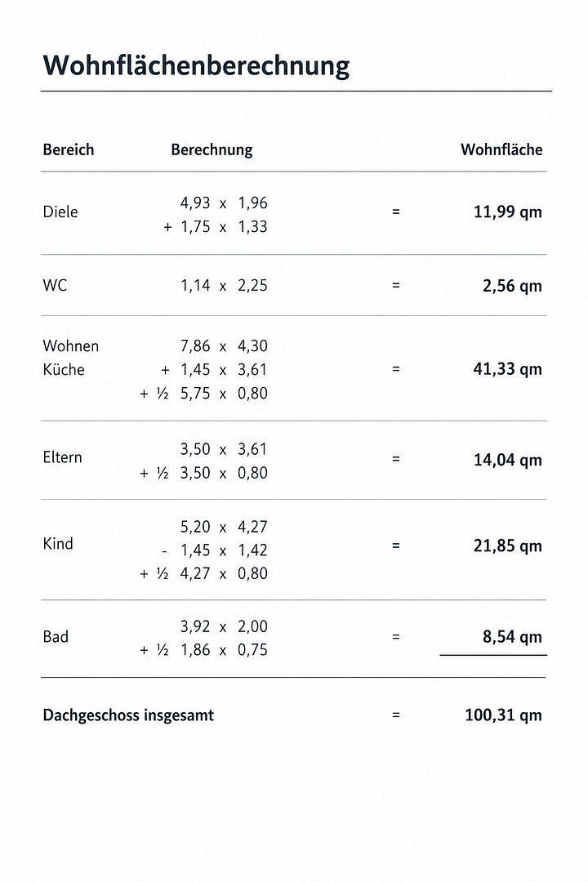The width and height of the screenshot is (588, 882).
Task: Click the 7,86 x 4,30 calculation
Action: click(224, 346)
